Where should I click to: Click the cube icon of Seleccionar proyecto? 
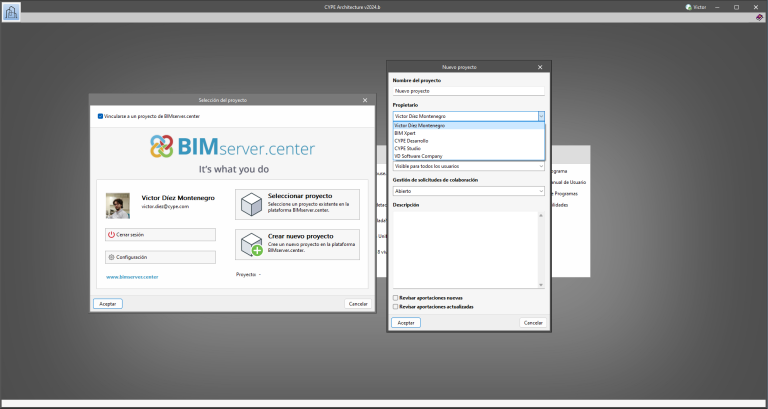tap(252, 204)
